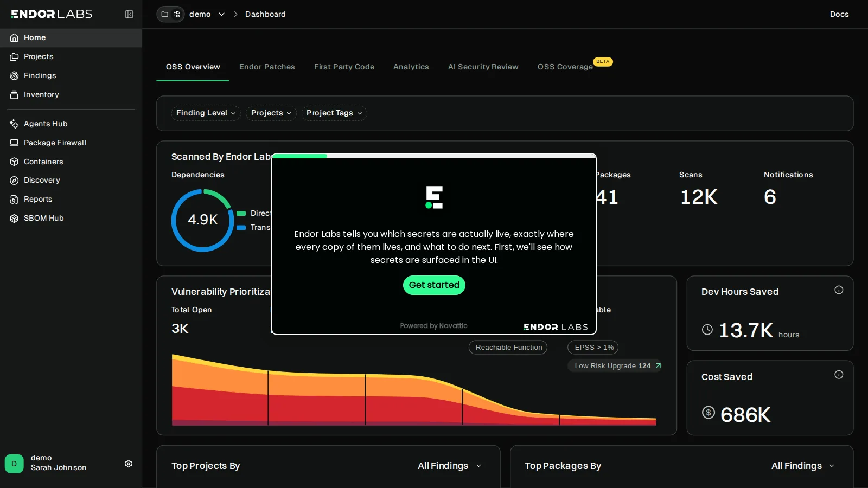
Task: Switch to the Endor Patches tab
Action: tap(267, 67)
